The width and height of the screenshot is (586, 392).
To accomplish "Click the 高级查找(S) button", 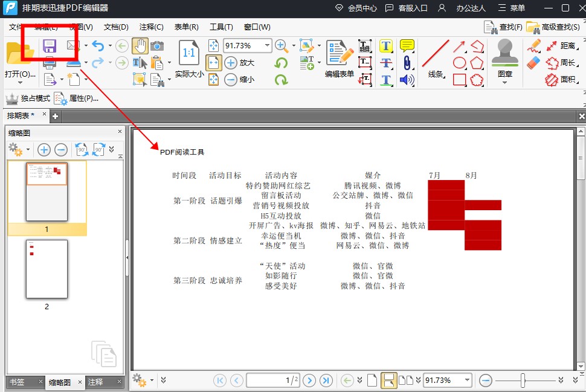I will tap(554, 27).
